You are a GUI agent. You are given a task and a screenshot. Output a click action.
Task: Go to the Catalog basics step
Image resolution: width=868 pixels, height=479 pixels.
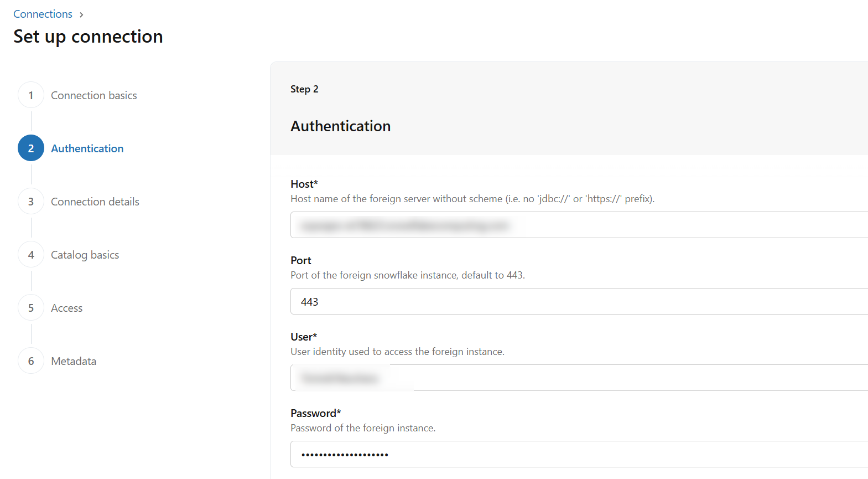(x=85, y=255)
